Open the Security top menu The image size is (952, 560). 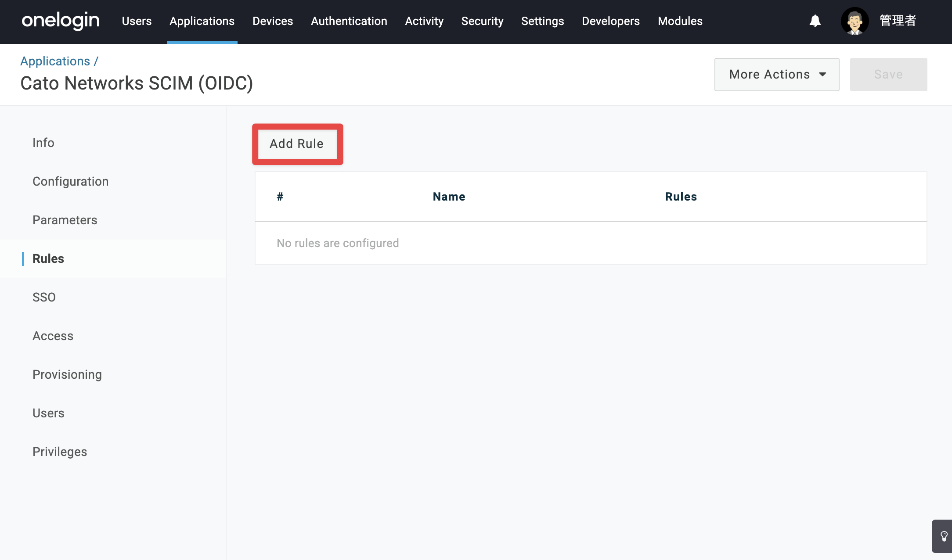click(x=482, y=21)
